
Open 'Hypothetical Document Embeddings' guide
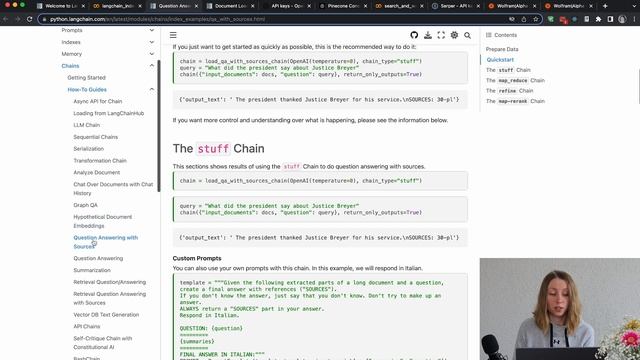coord(102,221)
